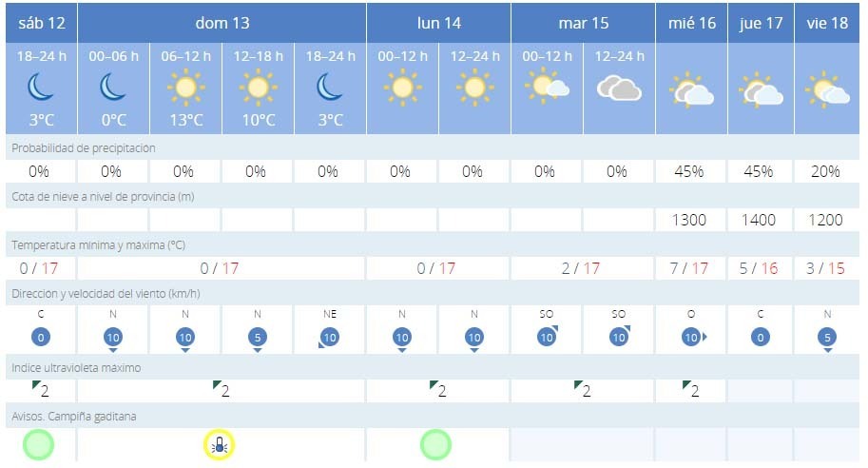Click the west wind icon for mié 16

pos(691,337)
